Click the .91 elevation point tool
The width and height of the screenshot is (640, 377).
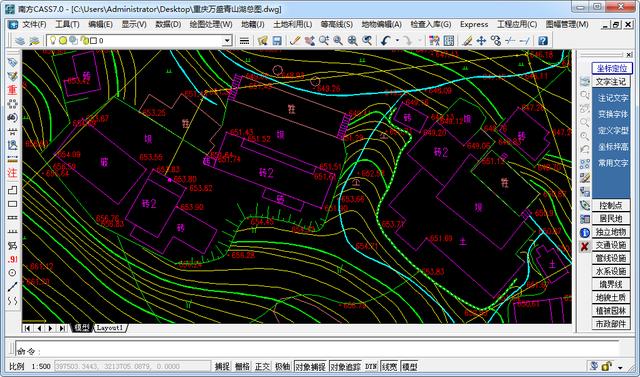pos(13,259)
